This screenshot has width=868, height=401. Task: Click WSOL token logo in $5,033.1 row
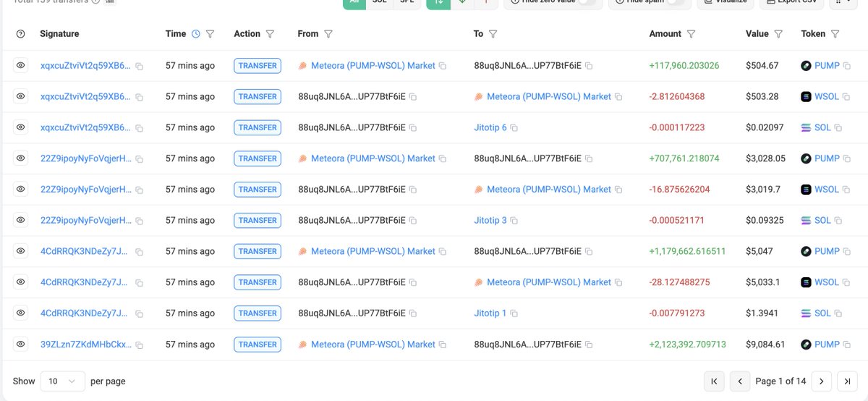[807, 282]
